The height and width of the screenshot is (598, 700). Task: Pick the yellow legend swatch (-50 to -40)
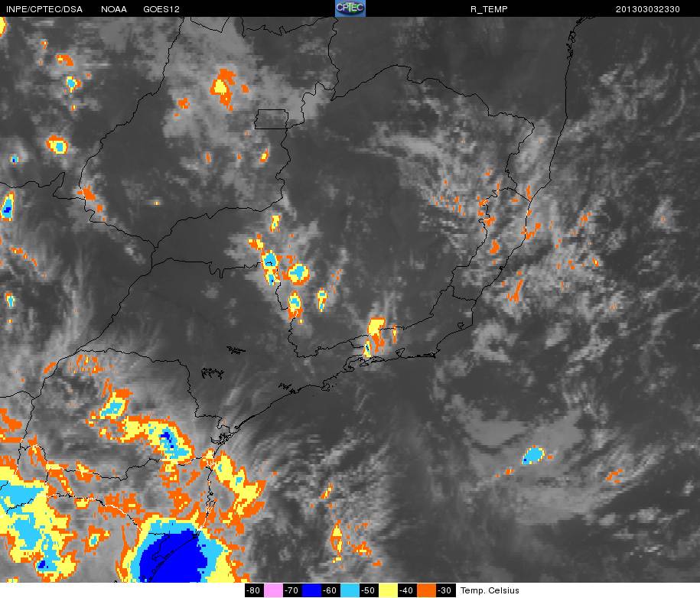click(x=389, y=590)
